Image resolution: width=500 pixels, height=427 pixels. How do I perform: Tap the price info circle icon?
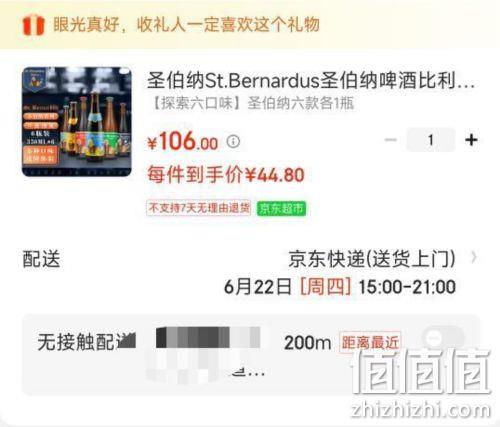[233, 142]
